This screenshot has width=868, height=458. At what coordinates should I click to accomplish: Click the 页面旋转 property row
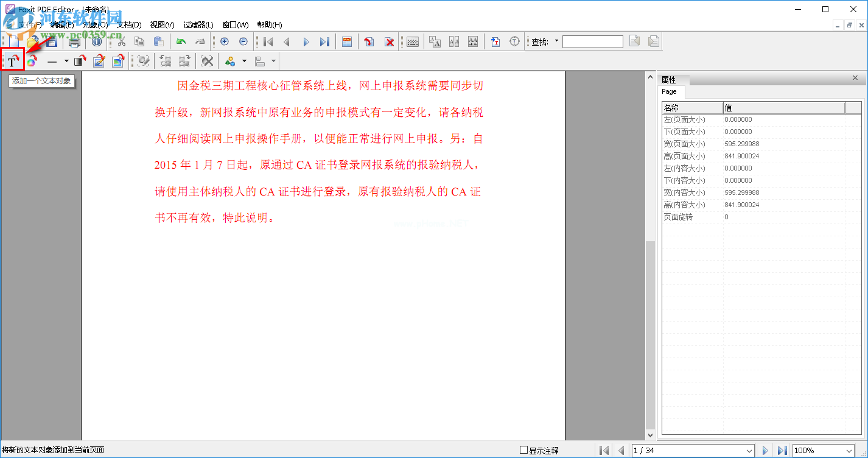(x=761, y=217)
